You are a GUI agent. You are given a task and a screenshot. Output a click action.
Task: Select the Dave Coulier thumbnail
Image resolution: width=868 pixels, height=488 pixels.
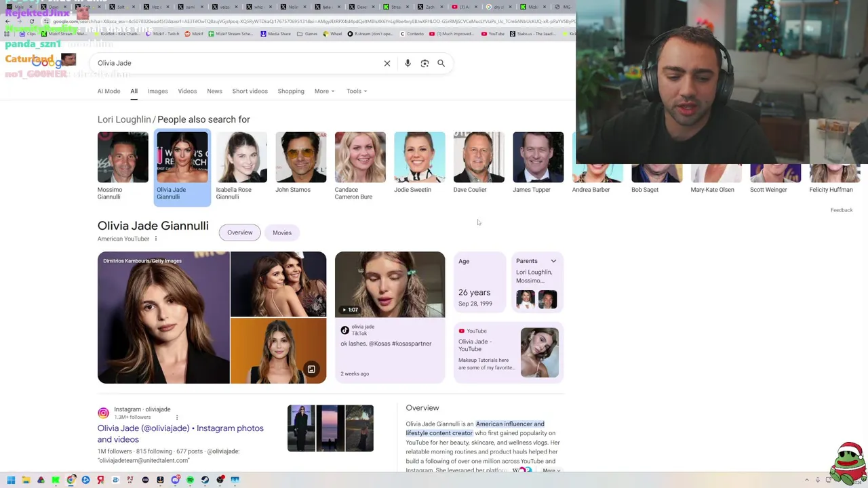pos(479,157)
